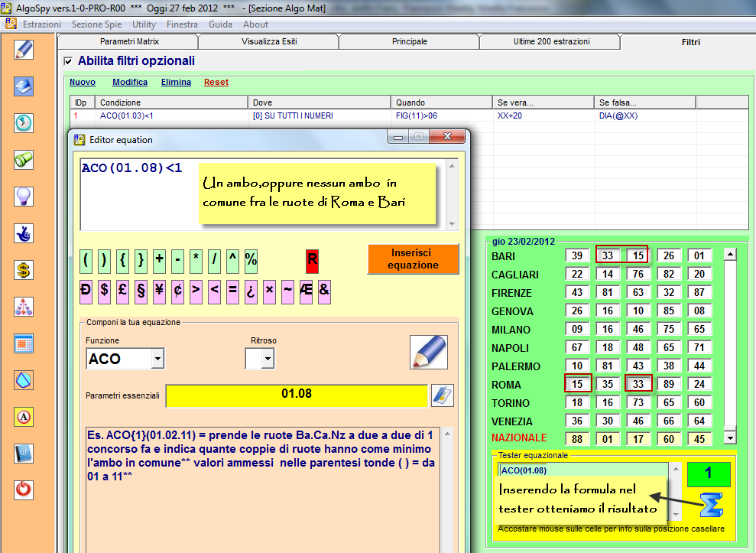Click the Reset link in filters
The image size is (756, 553).
[x=216, y=83]
